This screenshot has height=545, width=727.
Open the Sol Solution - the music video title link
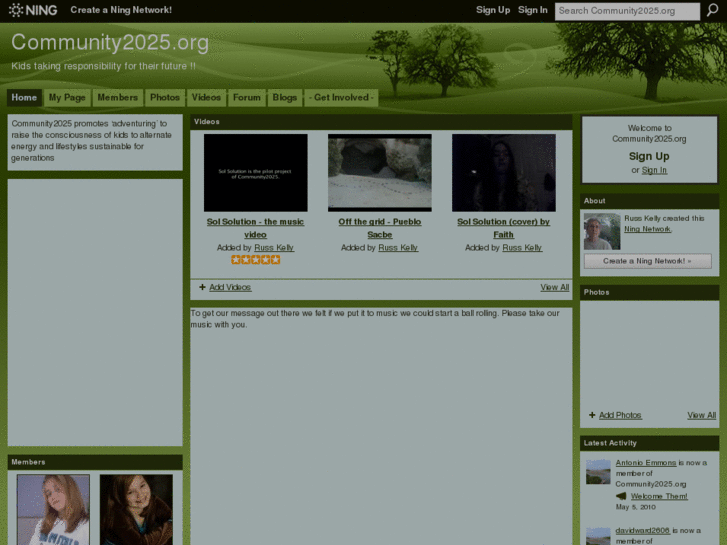[x=255, y=228]
